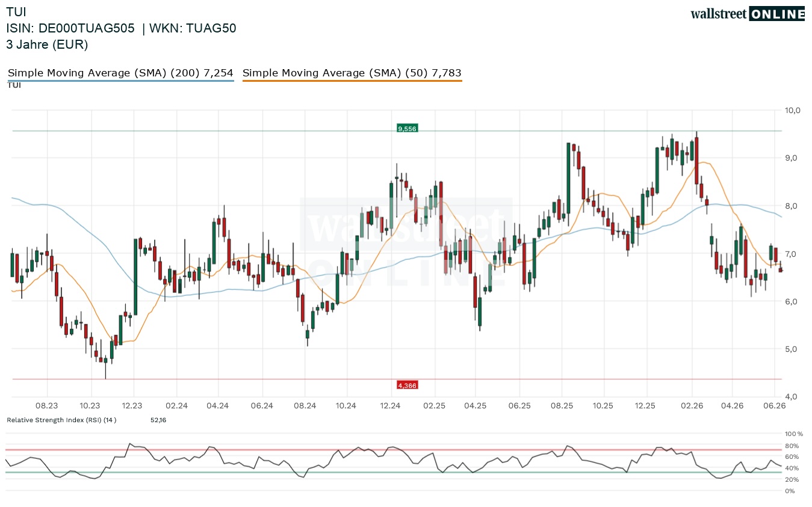Click the 4,0 price axis label
Viewport: 812px width, 507px height.
pyautogui.click(x=792, y=396)
